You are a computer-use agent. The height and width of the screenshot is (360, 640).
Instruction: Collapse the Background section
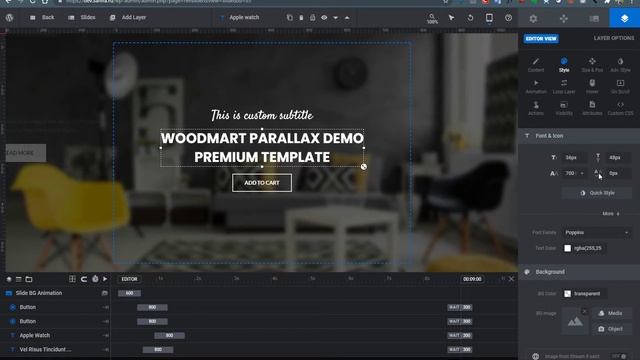pyautogui.click(x=579, y=272)
